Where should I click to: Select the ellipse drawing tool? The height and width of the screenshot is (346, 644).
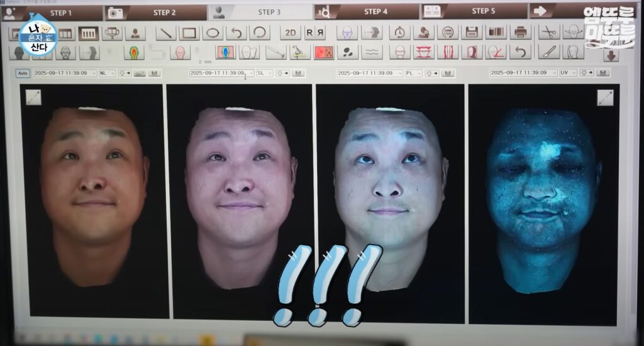pos(213,33)
